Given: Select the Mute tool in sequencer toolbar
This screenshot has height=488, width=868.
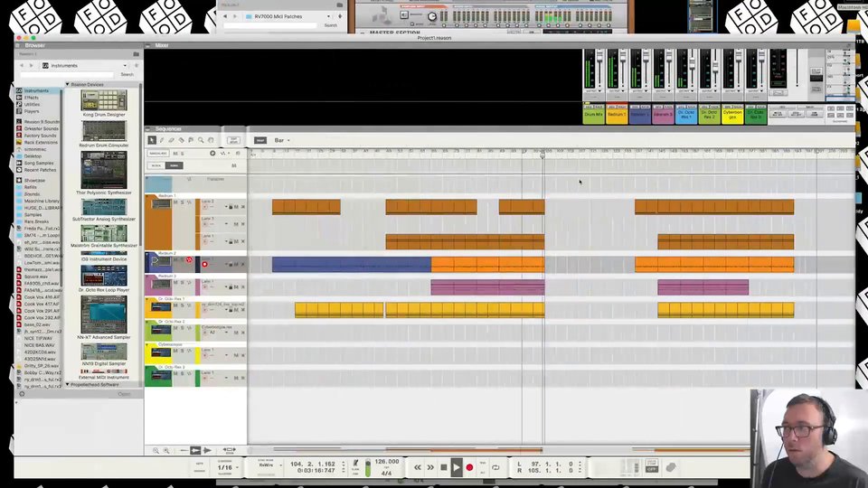Looking at the screenshot, I should [191, 141].
